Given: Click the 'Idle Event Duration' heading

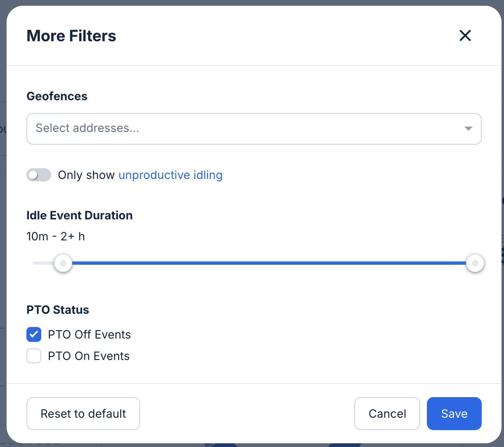Looking at the screenshot, I should (x=80, y=216).
